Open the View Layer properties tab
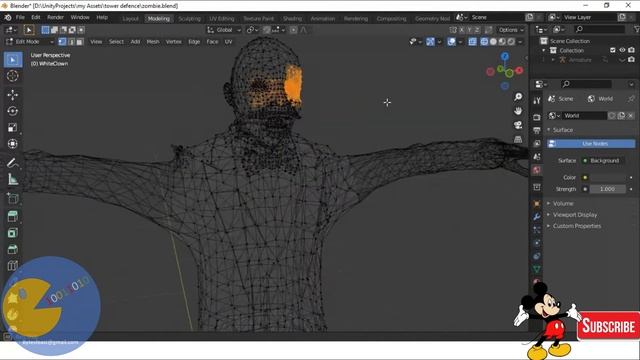The image size is (640, 360). coord(537,143)
